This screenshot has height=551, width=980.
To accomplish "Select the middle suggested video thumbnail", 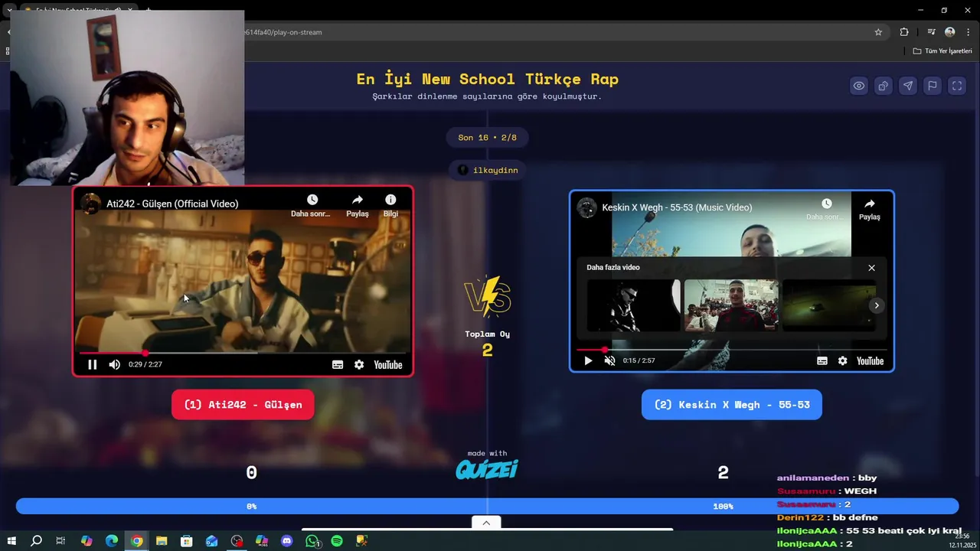I will (x=731, y=305).
